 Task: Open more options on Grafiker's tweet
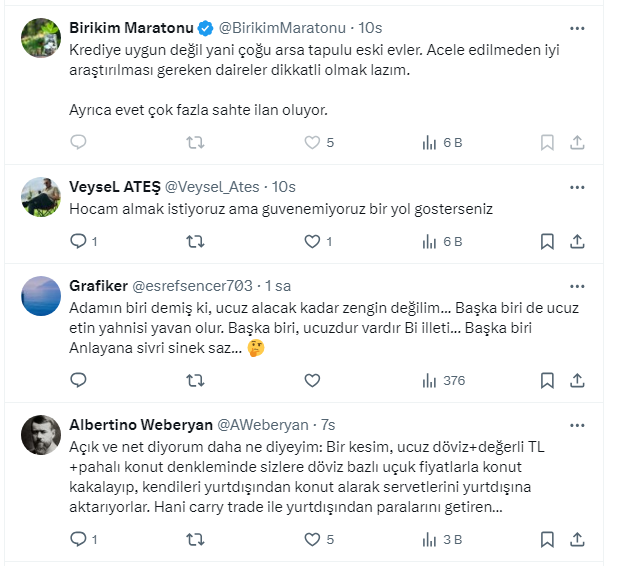coord(578,285)
